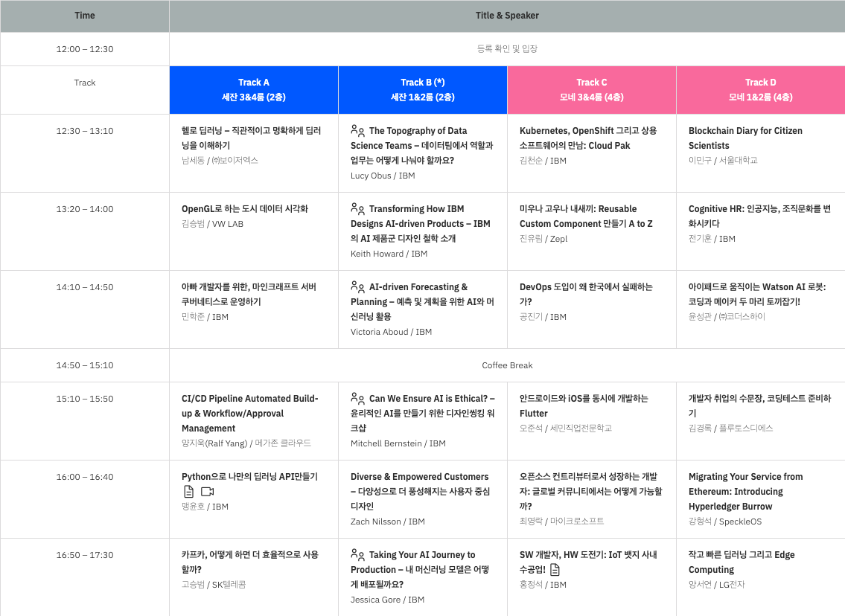The image size is (845, 616).
Task: Click speaker Keith Howard / IBM
Action: click(x=389, y=254)
